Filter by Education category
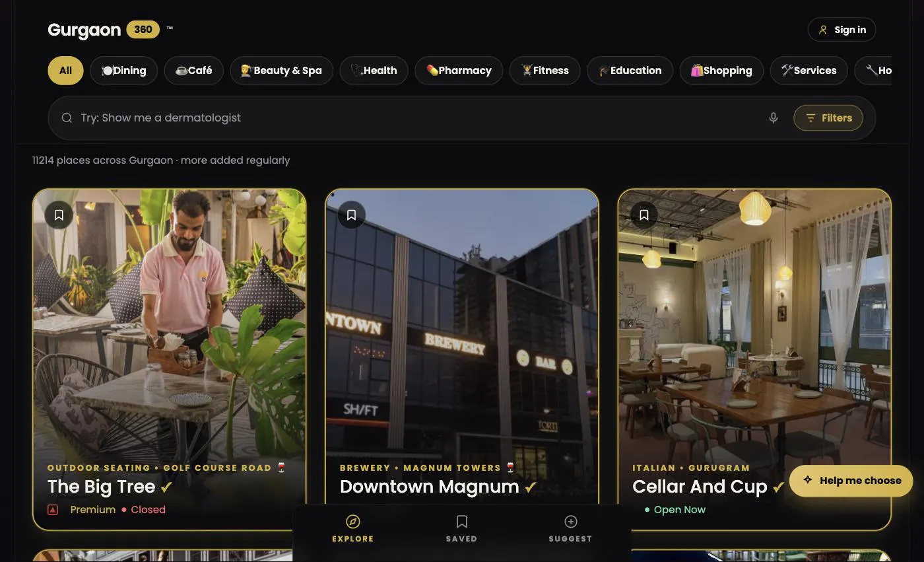This screenshot has height=562, width=924. click(630, 70)
